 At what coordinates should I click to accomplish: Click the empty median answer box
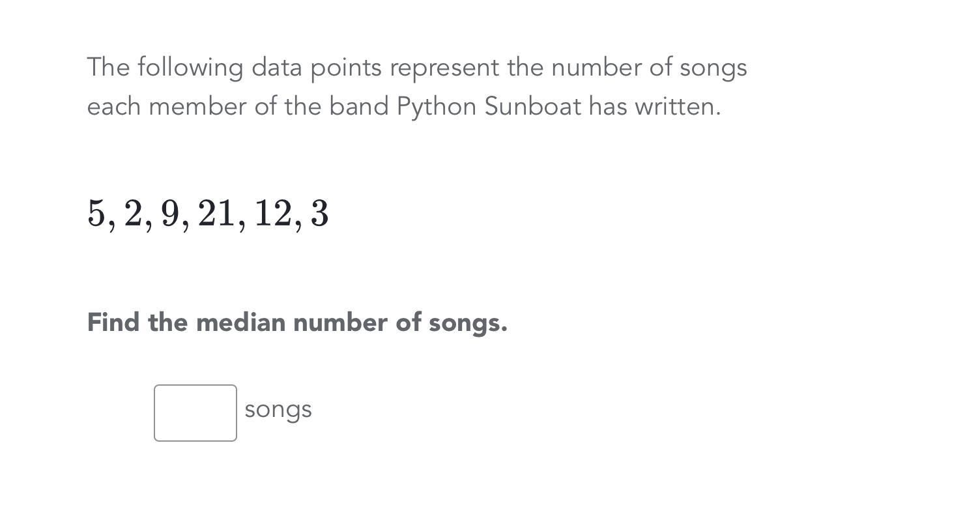pos(195,413)
